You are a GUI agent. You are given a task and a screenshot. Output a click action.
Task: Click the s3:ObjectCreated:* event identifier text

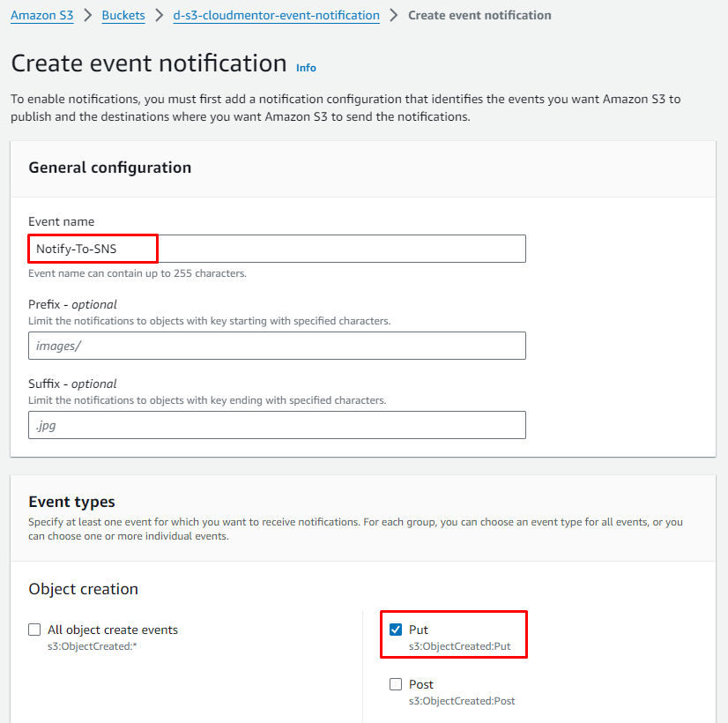92,646
